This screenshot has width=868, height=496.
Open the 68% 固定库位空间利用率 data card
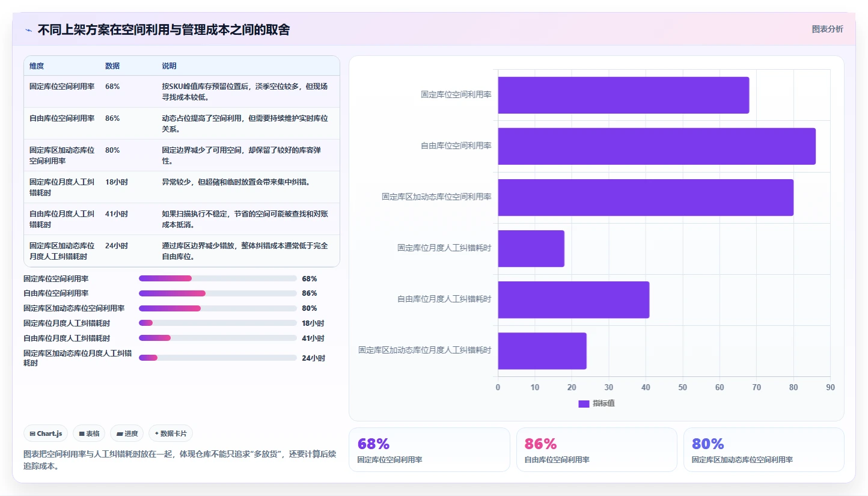click(429, 450)
